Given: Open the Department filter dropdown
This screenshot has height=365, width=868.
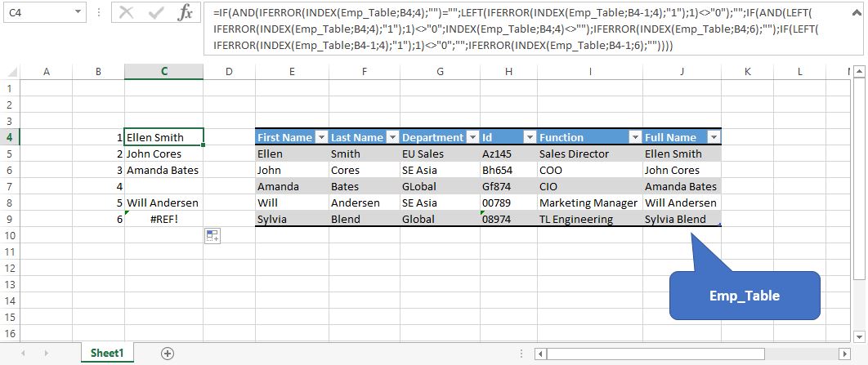Looking at the screenshot, I should [472, 137].
